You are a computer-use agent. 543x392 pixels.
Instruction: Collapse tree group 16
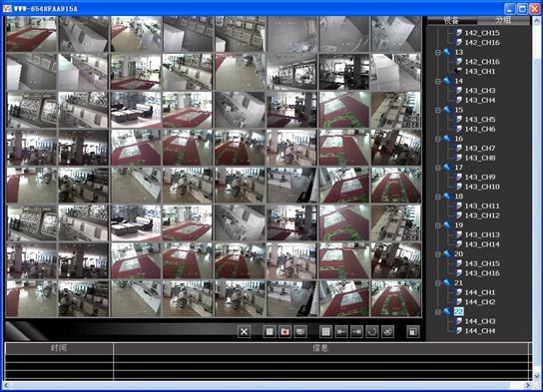click(438, 139)
